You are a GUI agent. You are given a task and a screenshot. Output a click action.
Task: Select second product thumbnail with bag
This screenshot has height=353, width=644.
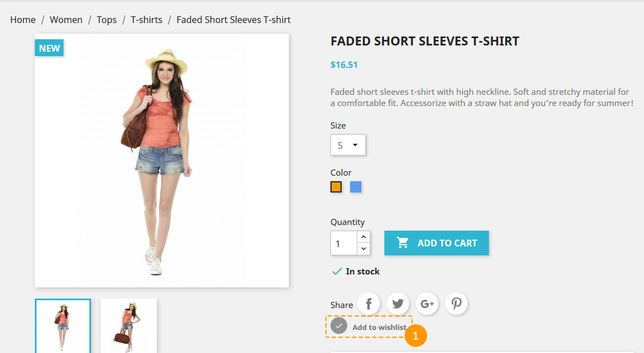click(x=129, y=326)
